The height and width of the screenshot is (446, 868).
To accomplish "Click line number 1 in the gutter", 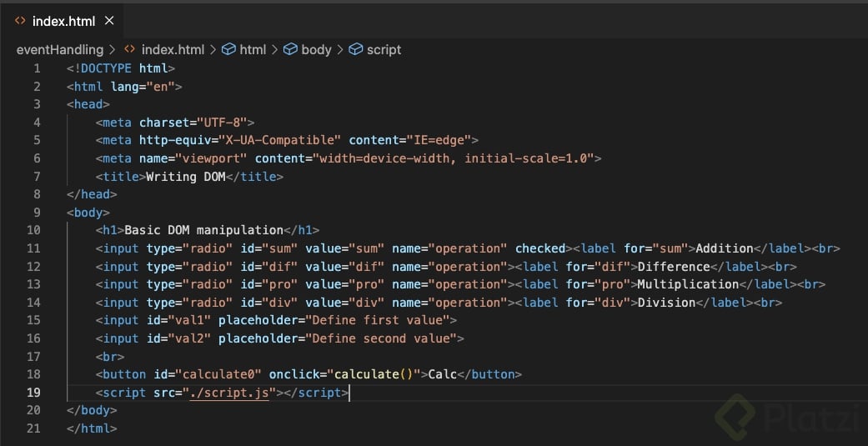I will [x=37, y=68].
